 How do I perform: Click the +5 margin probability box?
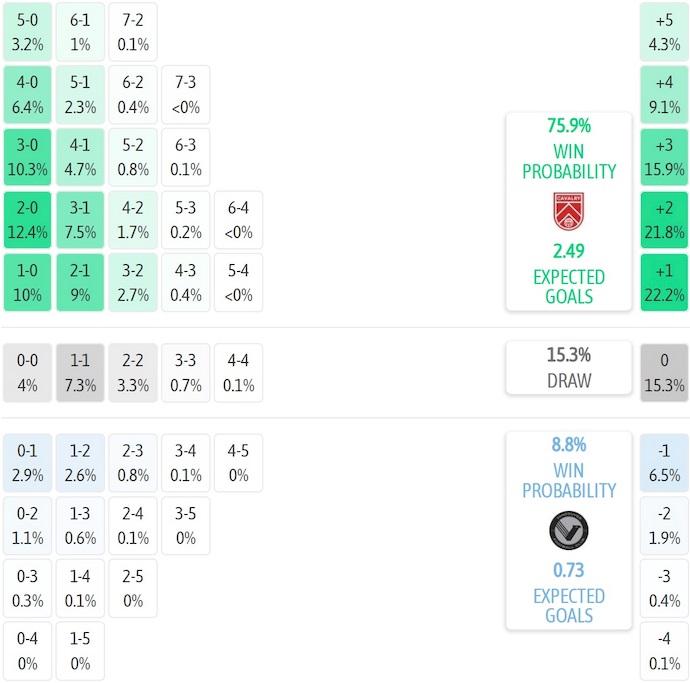[x=664, y=32]
